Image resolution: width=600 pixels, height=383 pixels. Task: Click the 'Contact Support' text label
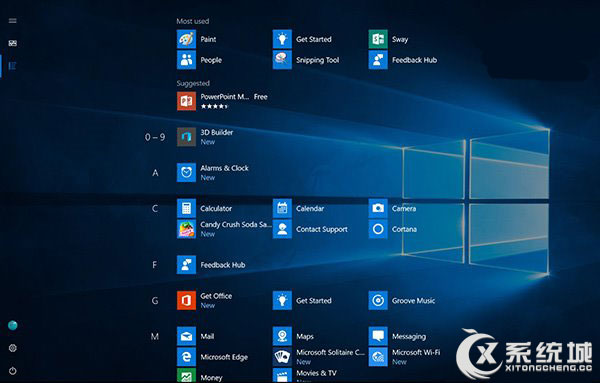tap(322, 230)
